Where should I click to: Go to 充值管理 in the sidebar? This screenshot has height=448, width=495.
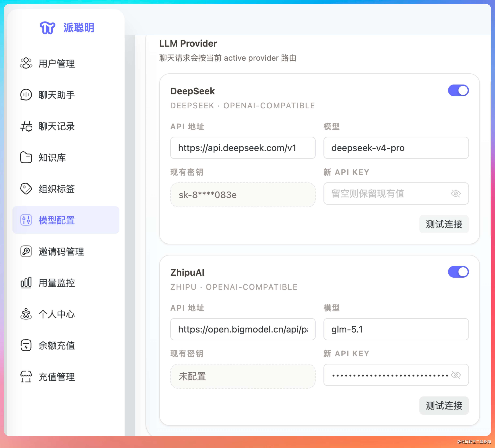pyautogui.click(x=56, y=377)
